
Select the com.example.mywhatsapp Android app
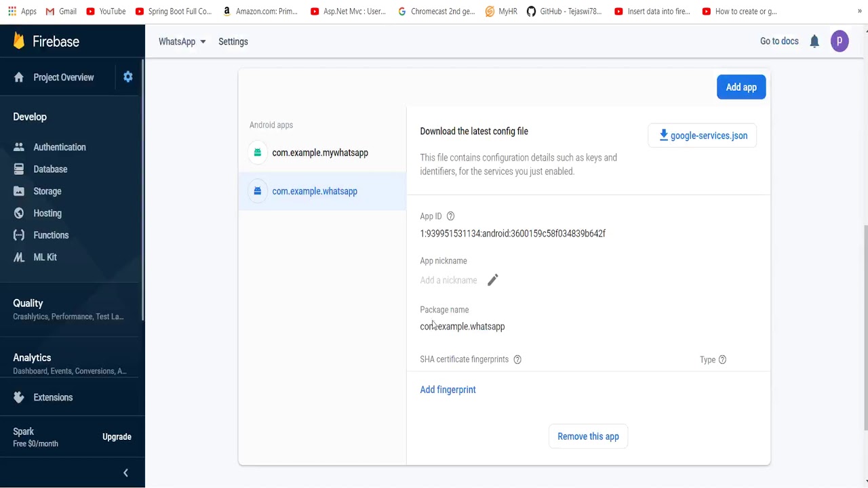319,152
